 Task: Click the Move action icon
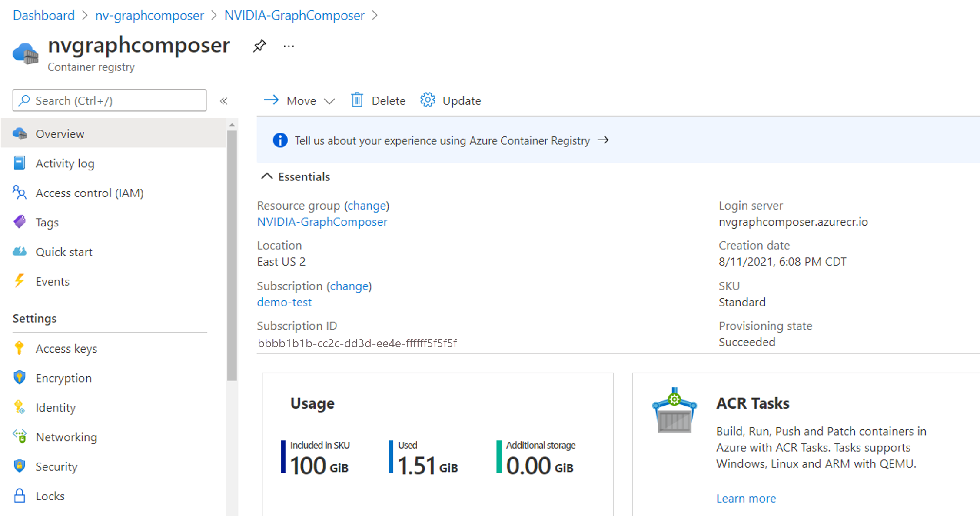[x=271, y=100]
